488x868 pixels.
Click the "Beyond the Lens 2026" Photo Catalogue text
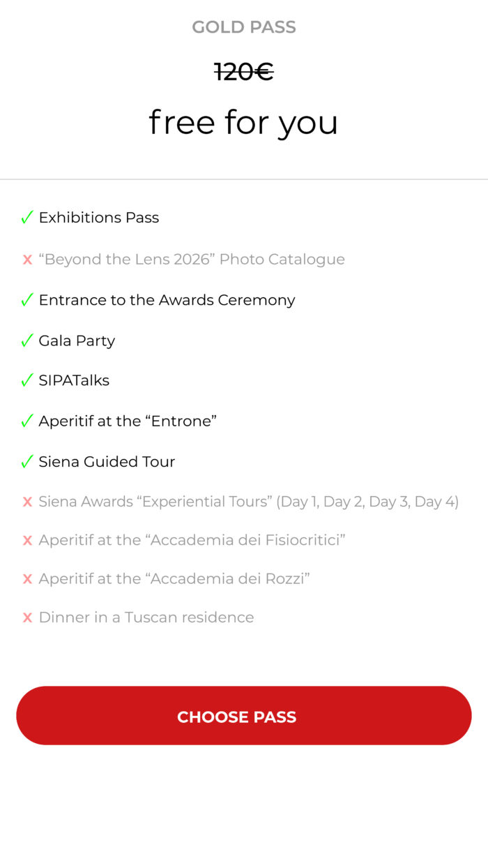[x=192, y=260]
